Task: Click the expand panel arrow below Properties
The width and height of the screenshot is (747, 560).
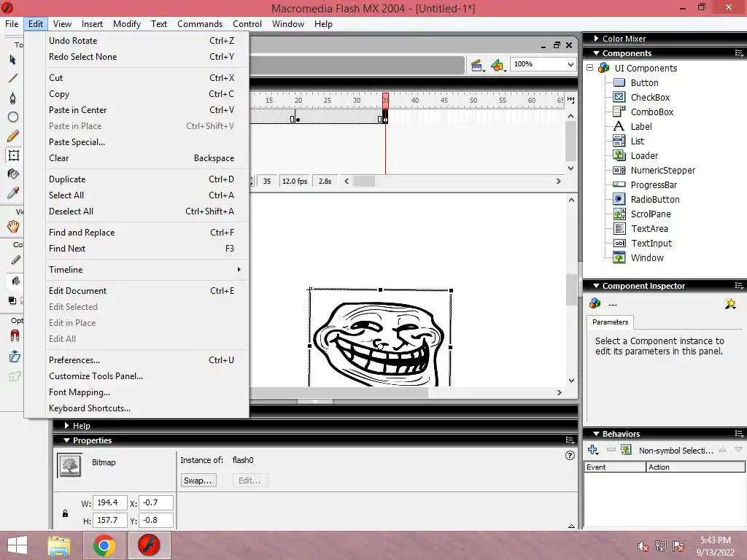Action: 571,526
